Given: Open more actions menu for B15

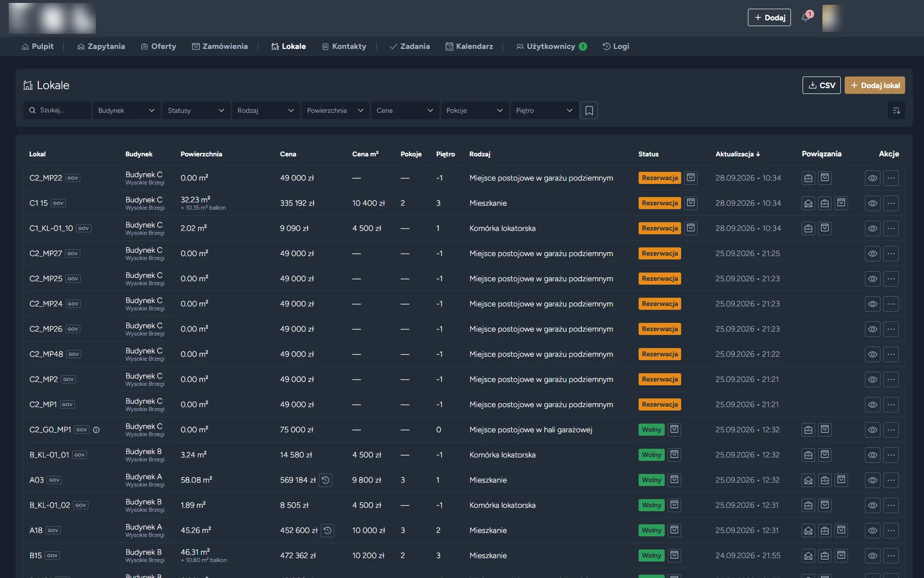Looking at the screenshot, I should [x=891, y=556].
